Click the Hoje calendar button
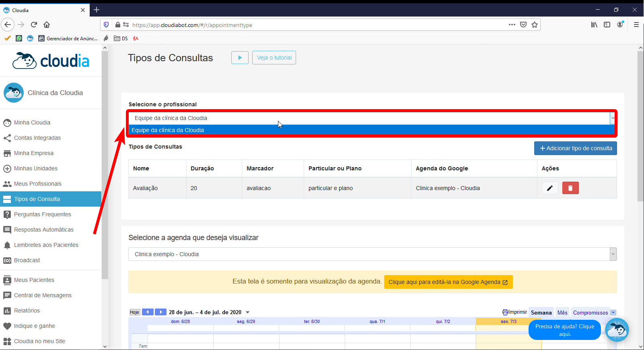644x350 pixels. coord(135,312)
